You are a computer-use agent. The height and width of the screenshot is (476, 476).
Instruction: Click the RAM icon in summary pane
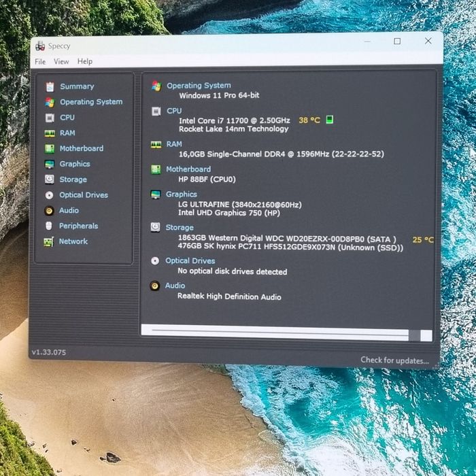coord(156,145)
